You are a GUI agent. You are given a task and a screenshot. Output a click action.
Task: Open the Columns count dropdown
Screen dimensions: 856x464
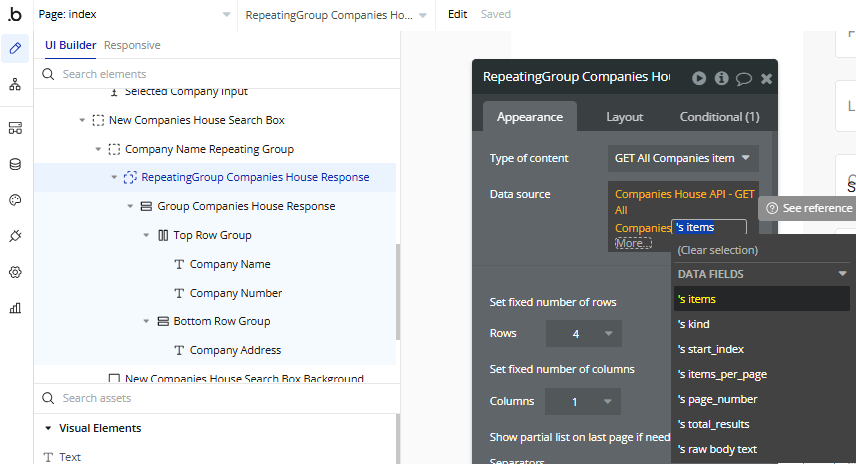[x=584, y=401]
